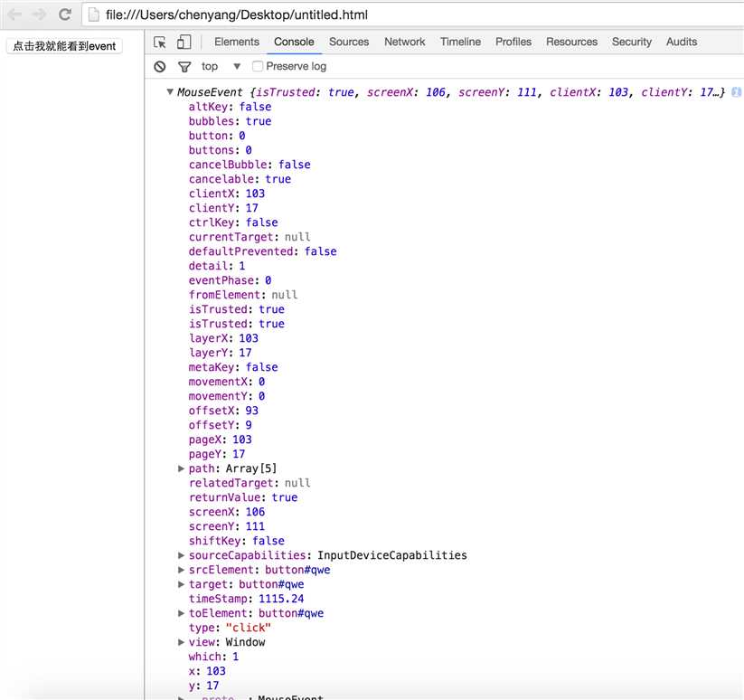Open the Resources tab
Image resolution: width=744 pixels, height=700 pixels.
[571, 42]
